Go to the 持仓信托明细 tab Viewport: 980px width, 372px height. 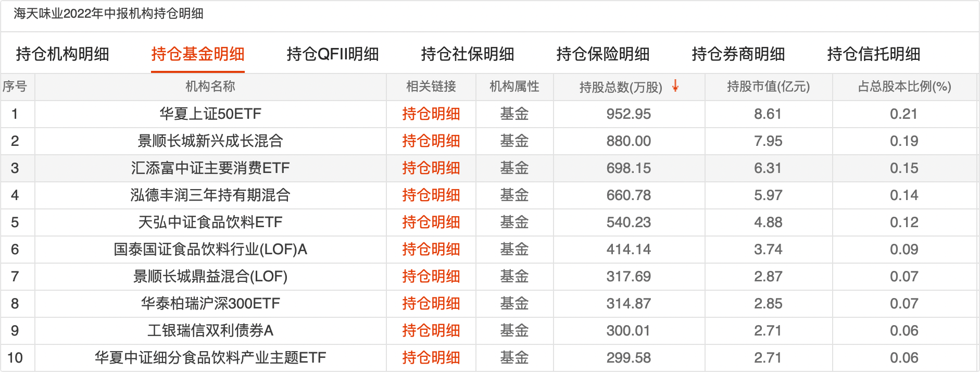point(874,54)
